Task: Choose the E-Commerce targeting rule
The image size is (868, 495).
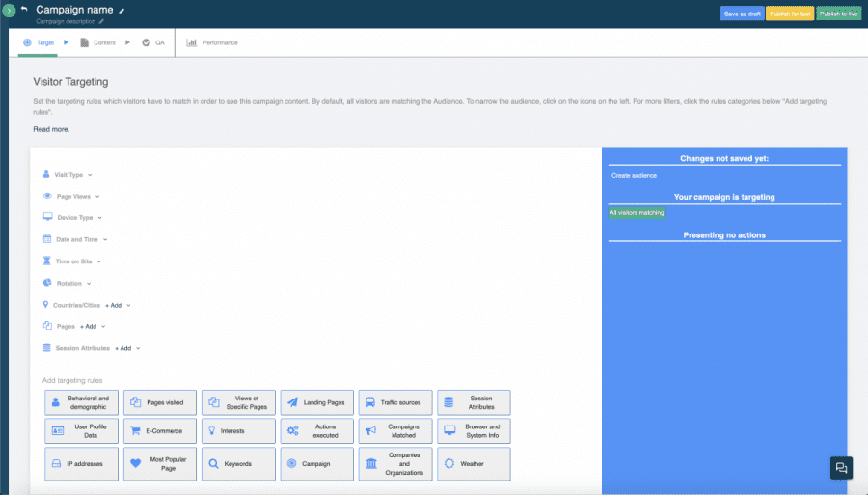Action: 159,431
